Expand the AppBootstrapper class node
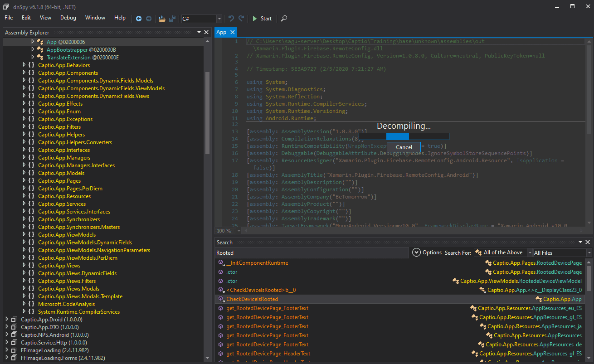Screen dimensions: 594x364 point(33,49)
